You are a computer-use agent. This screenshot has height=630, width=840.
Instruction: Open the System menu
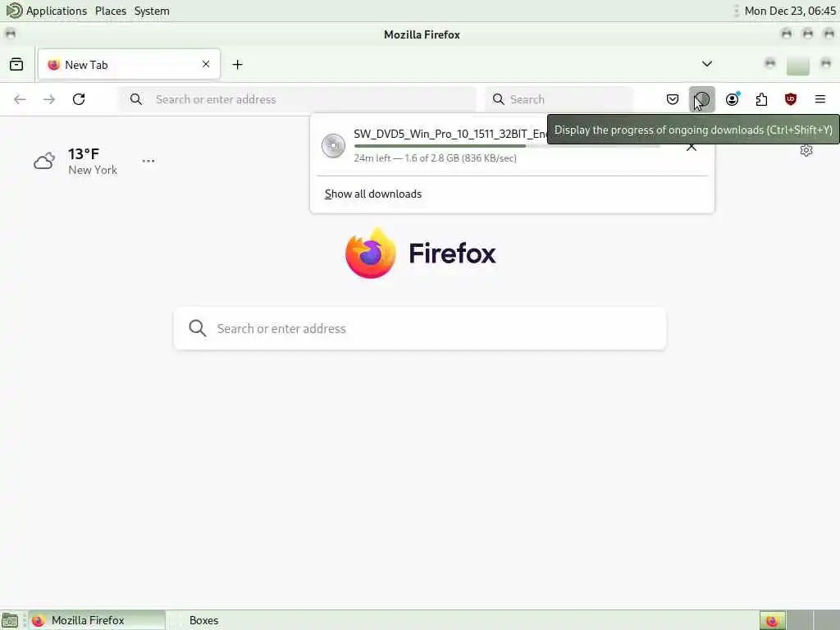(152, 11)
